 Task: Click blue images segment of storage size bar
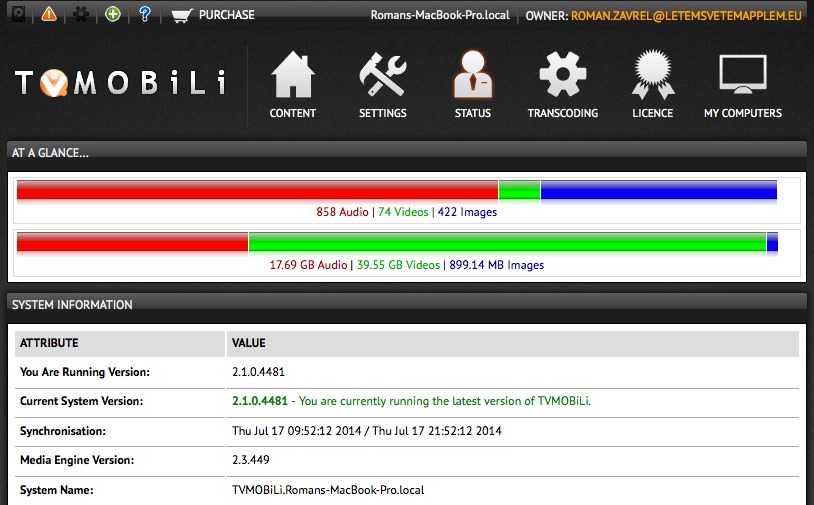pyautogui.click(x=772, y=242)
